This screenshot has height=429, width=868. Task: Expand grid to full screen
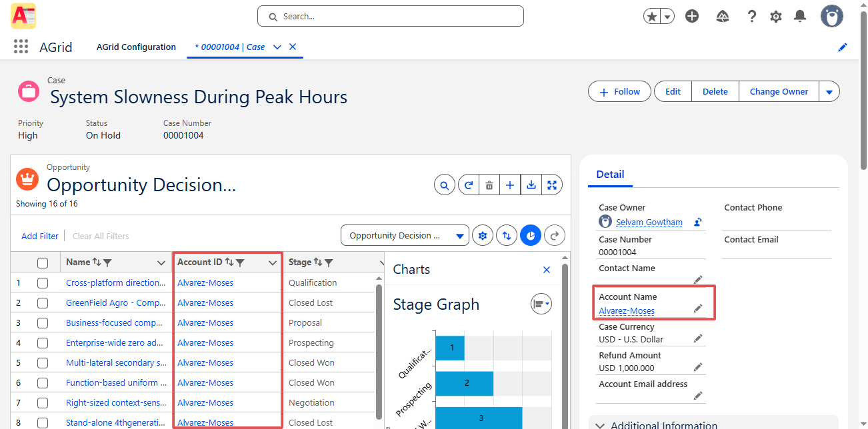552,185
